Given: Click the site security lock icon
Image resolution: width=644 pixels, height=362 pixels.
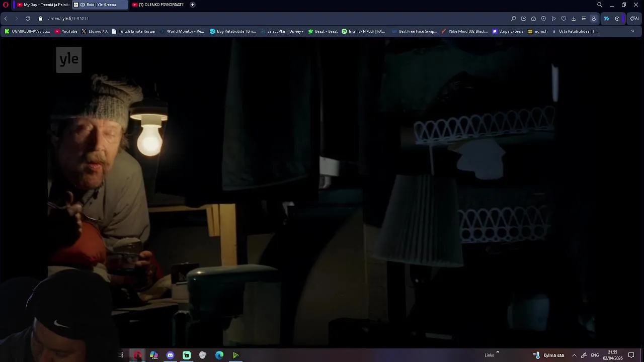Looking at the screenshot, I should click(x=41, y=19).
